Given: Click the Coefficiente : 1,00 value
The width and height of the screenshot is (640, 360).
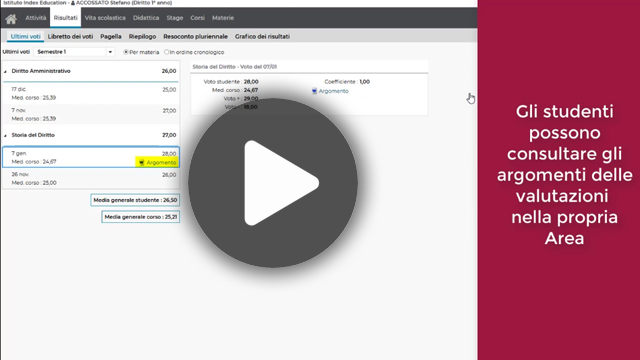Looking at the screenshot, I should [364, 82].
